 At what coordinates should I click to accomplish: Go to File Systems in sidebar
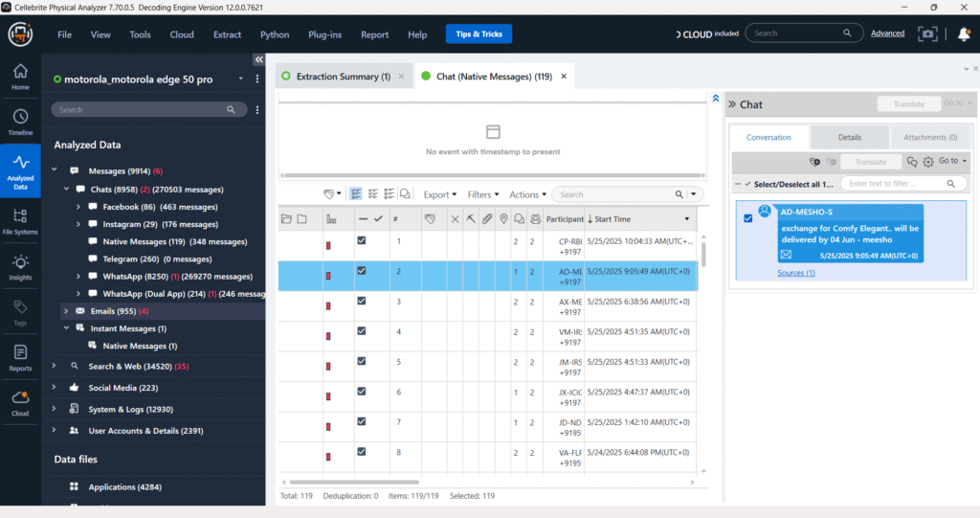[x=20, y=221]
